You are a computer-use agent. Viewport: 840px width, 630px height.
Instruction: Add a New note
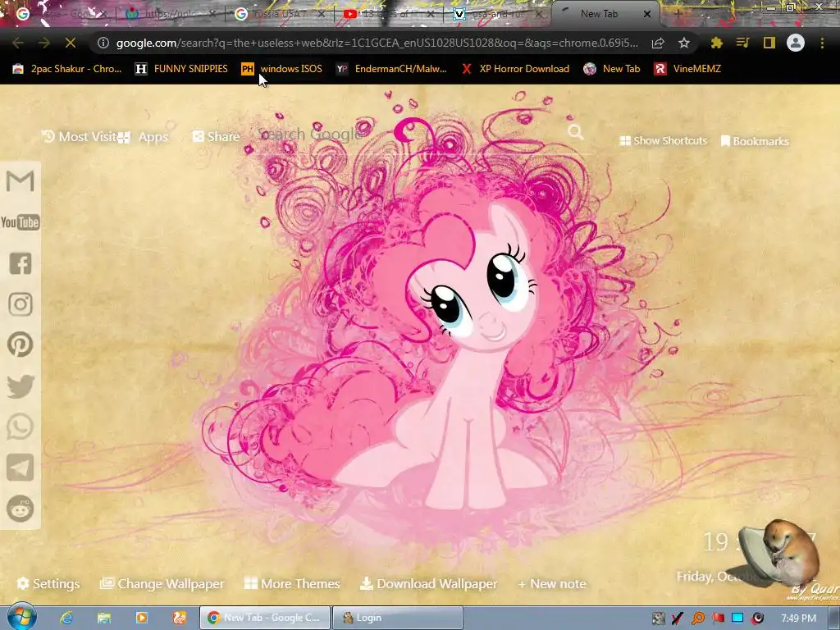tap(552, 583)
